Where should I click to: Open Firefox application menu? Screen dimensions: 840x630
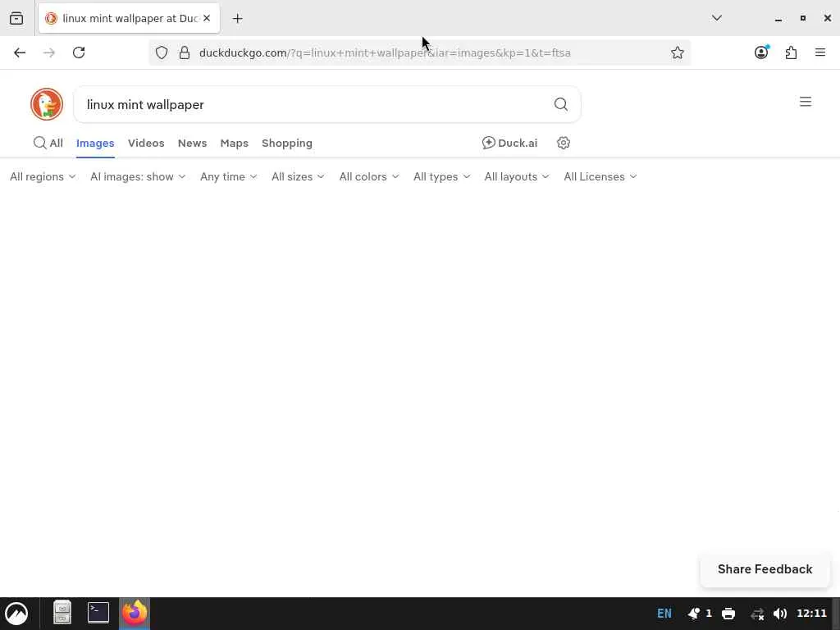[x=820, y=52]
